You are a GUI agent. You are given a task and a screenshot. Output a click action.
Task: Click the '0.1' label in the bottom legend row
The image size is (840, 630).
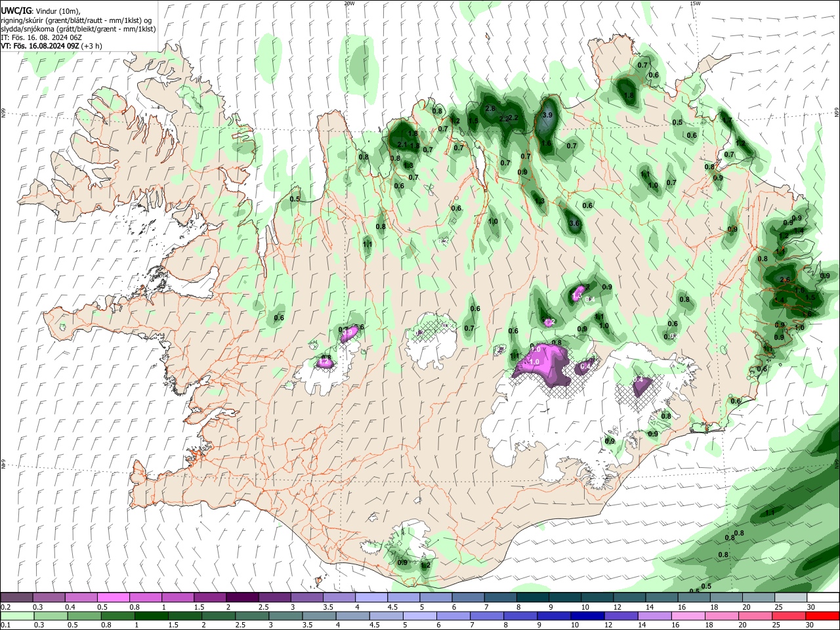coord(6,625)
